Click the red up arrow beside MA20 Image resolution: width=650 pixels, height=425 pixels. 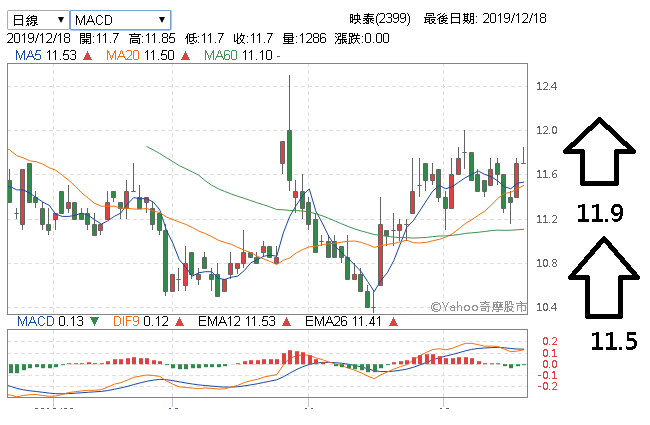pyautogui.click(x=185, y=55)
